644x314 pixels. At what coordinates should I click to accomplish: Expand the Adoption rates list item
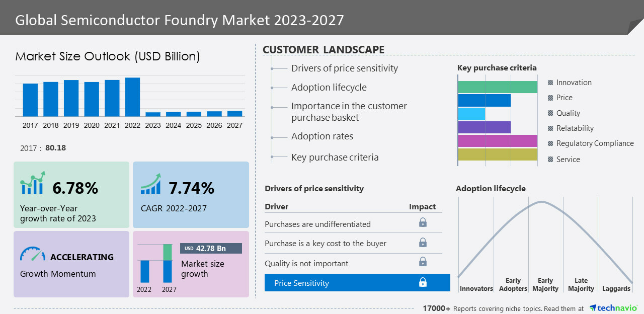point(322,136)
